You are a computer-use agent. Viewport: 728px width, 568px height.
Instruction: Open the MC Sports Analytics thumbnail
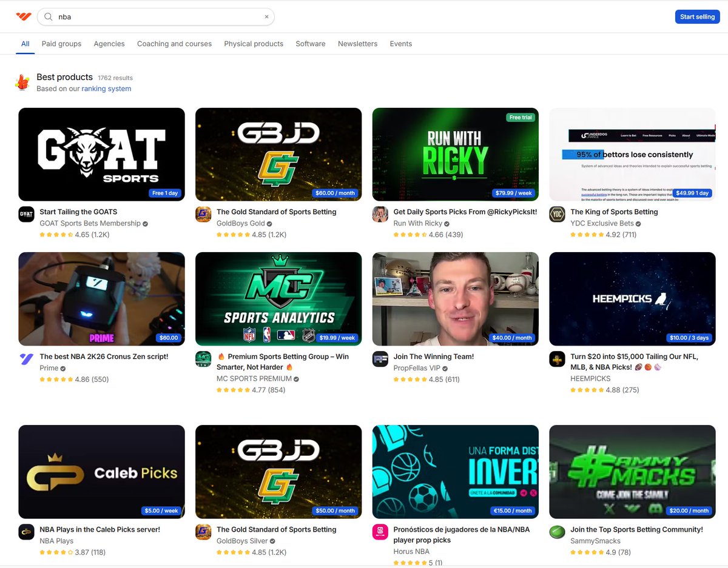[278, 299]
